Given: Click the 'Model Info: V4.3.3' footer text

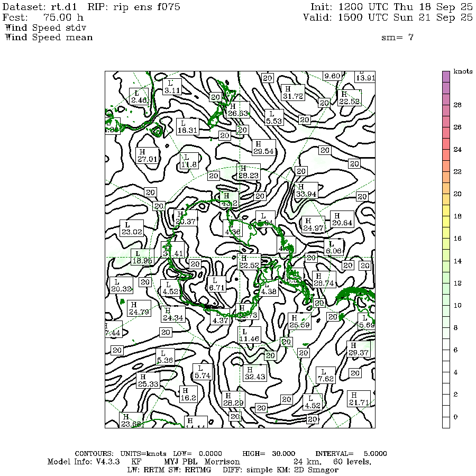Looking at the screenshot, I should pos(84,462).
